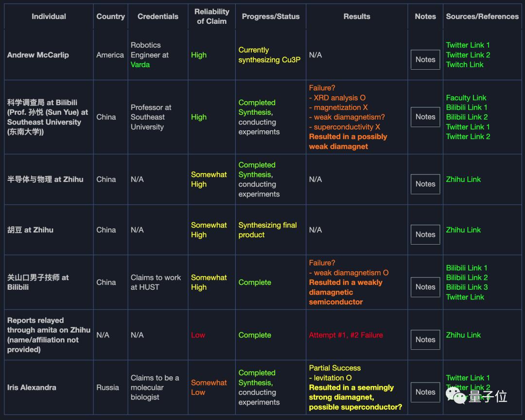Image resolution: width=525 pixels, height=420 pixels.
Task: Open Notes for Andrew McCarlip row
Action: pos(425,60)
